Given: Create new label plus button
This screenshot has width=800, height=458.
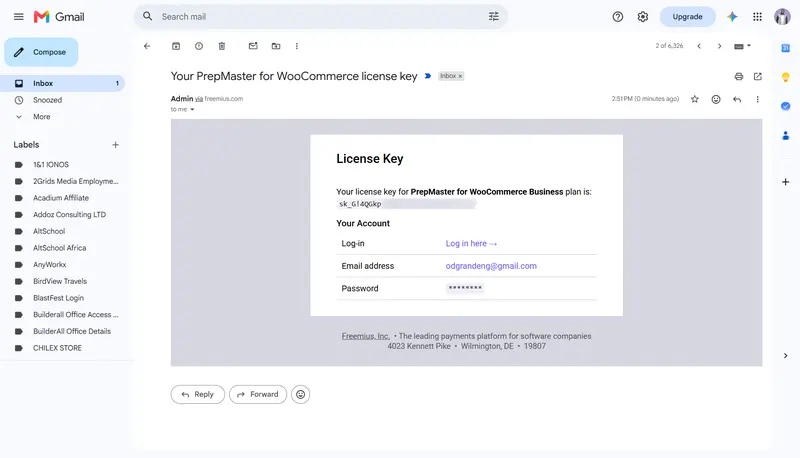Looking at the screenshot, I should [115, 145].
